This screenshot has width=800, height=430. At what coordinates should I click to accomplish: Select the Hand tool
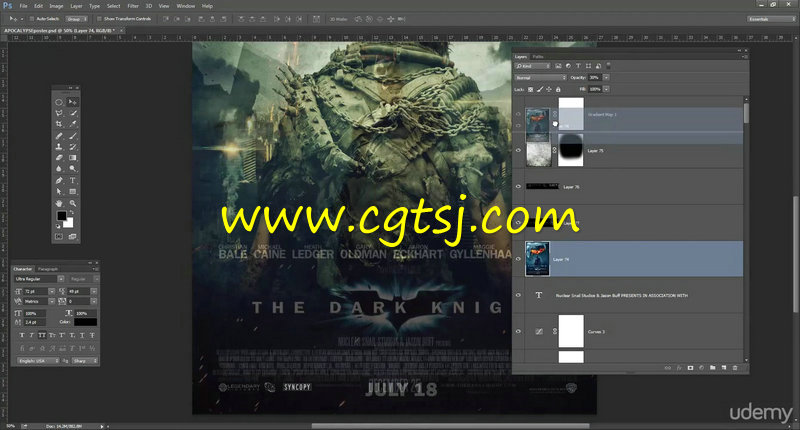[59, 203]
